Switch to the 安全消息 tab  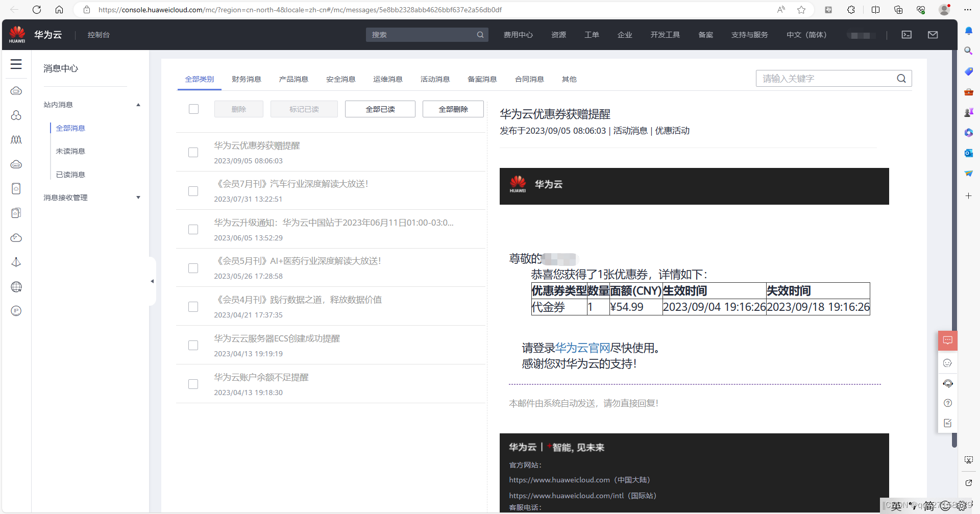(x=341, y=79)
